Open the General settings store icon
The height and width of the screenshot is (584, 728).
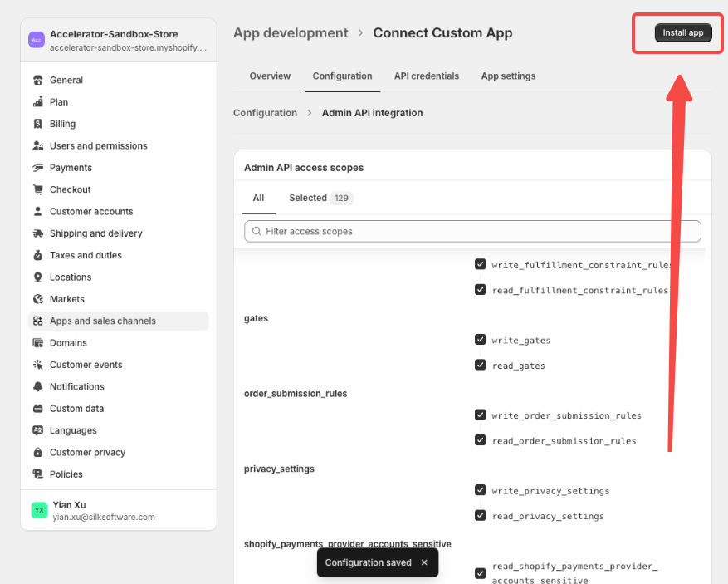(38, 80)
